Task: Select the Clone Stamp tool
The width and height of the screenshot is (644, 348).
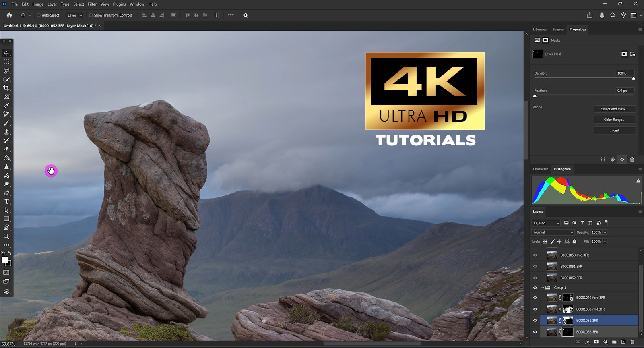Action: 6,132
